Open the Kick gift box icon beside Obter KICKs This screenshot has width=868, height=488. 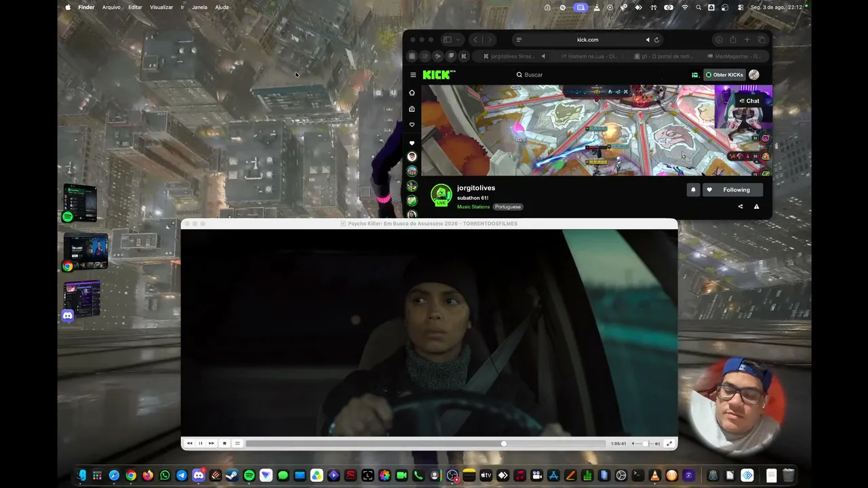695,75
